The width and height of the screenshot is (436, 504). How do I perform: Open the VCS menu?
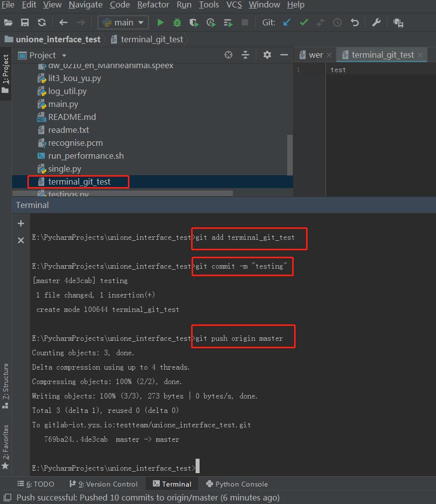[234, 5]
